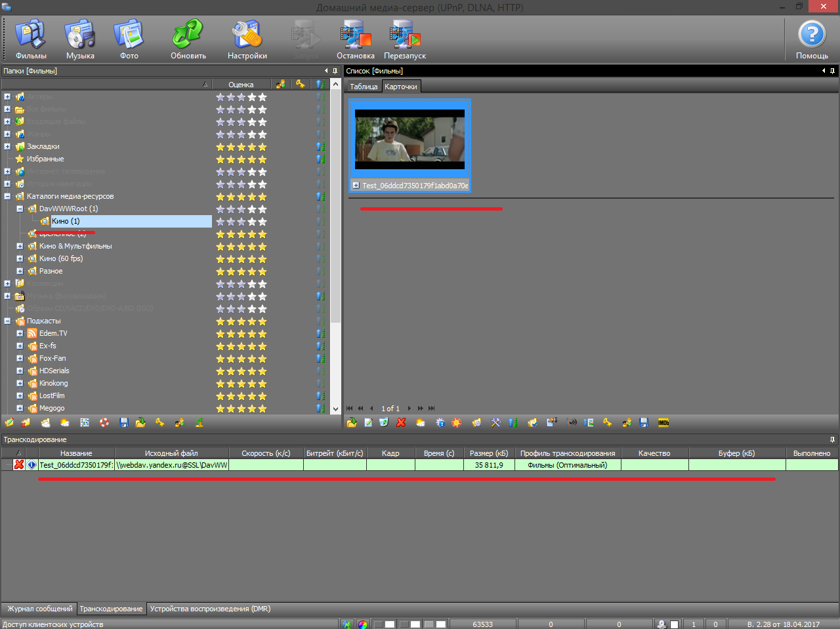This screenshot has height=629, width=840.
Task: Collapse the DavWWWRoot (1) folder
Action: (20, 209)
